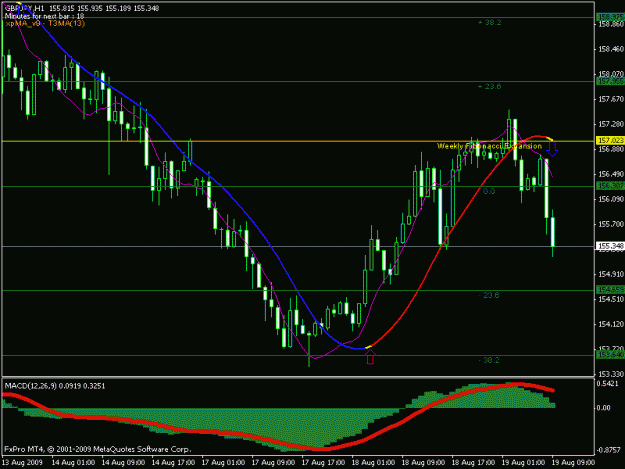Click the 0.5421 MACD scale value

coord(608,384)
